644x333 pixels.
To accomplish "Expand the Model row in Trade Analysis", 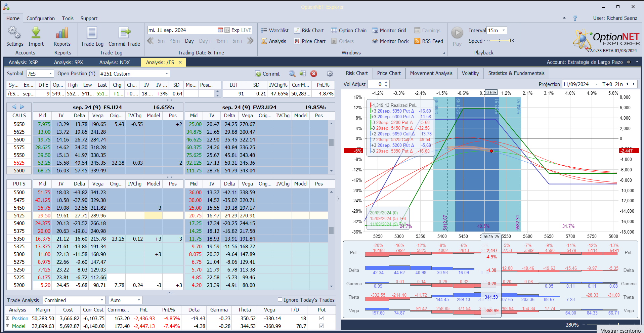I will (x=8, y=326).
